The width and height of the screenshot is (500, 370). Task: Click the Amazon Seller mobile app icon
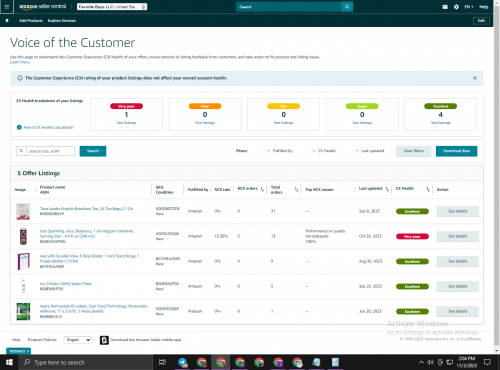pyautogui.click(x=104, y=340)
